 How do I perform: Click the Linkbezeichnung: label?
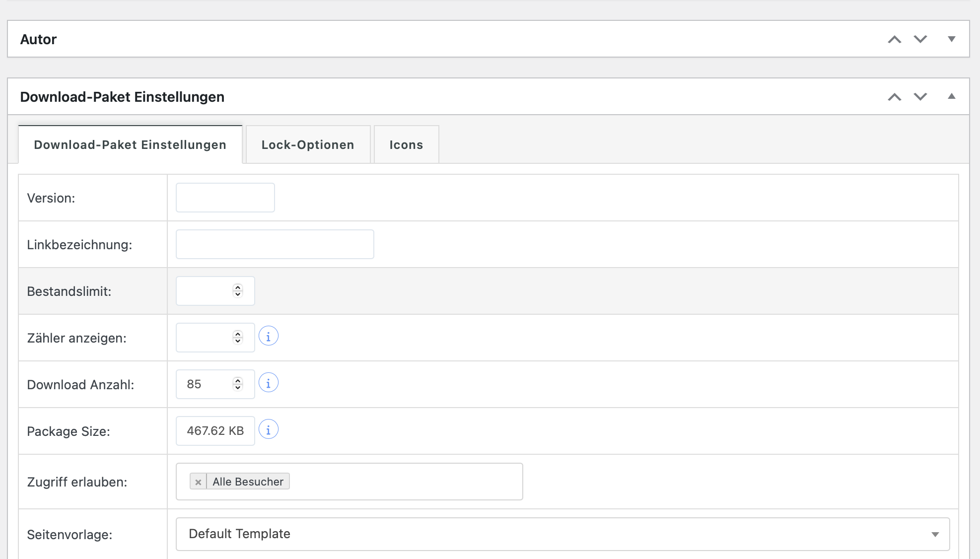[x=79, y=245]
